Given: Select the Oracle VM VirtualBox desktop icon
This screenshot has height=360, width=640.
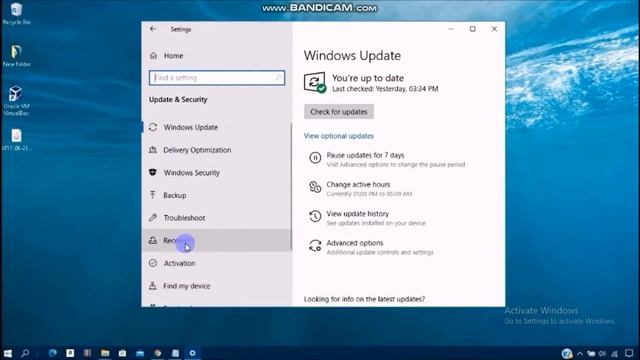Looking at the screenshot, I should (16, 101).
